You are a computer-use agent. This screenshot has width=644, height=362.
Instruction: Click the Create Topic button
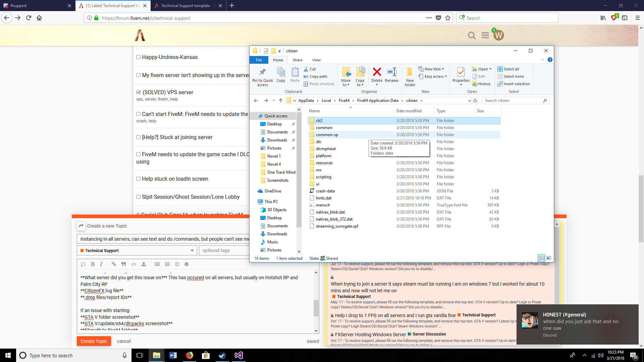click(94, 341)
